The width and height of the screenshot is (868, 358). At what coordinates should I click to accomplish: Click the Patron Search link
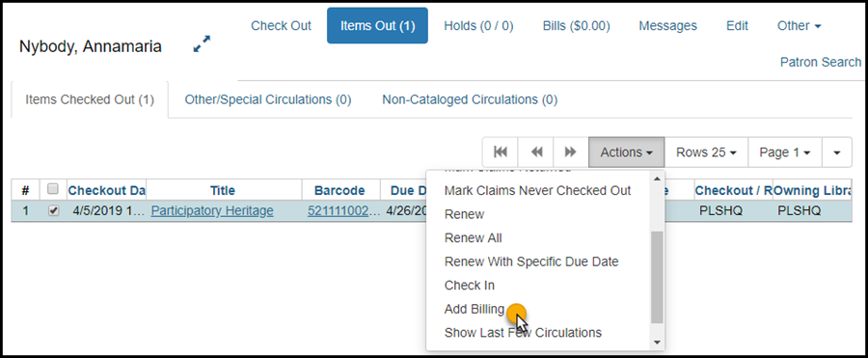point(821,62)
